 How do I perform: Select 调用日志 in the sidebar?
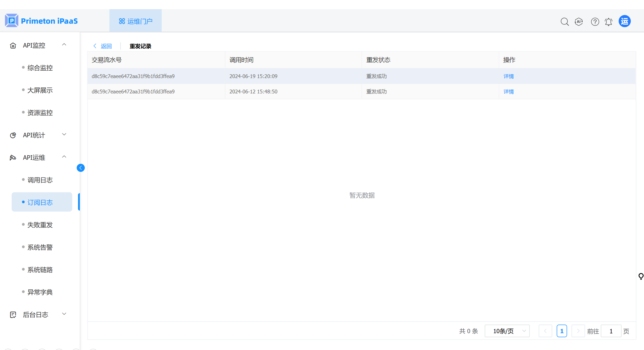[40, 180]
